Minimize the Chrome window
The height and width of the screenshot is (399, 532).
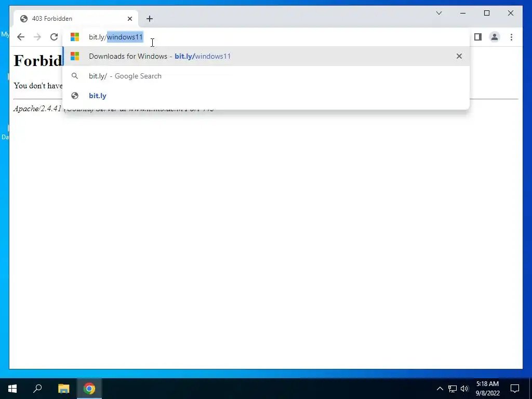pos(463,13)
